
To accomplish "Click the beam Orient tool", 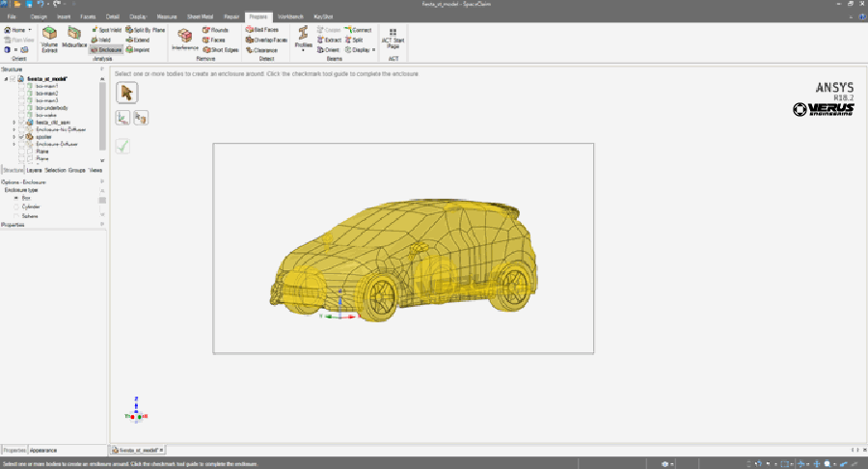I will 328,50.
